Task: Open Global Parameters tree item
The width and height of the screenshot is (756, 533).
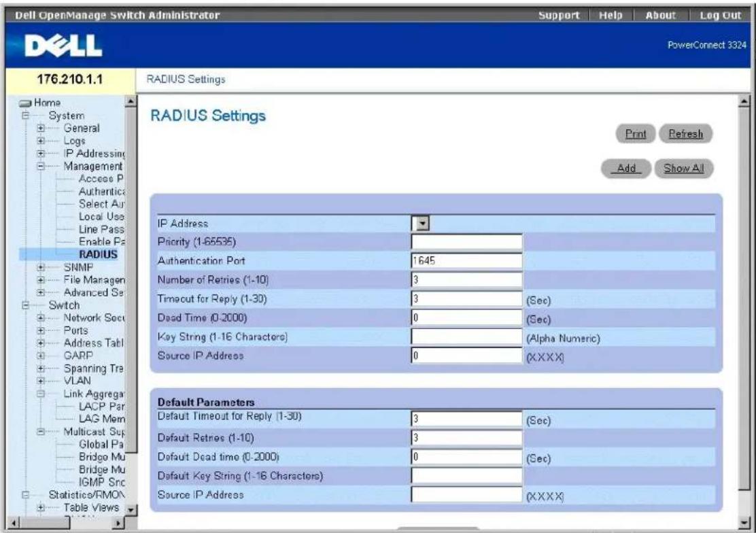Action: [x=101, y=444]
